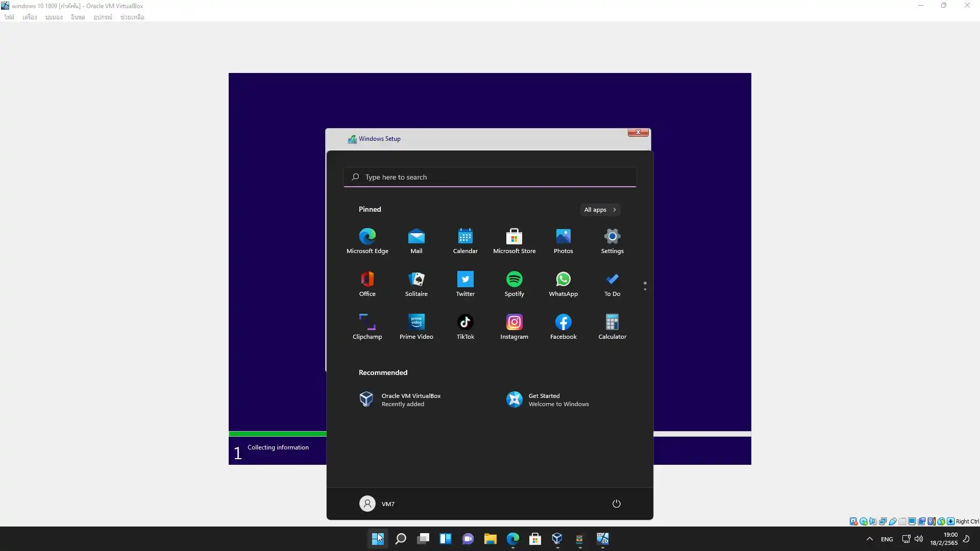Open the VM7 user account menu
Viewport: 980px width, 551px height.
tap(377, 504)
